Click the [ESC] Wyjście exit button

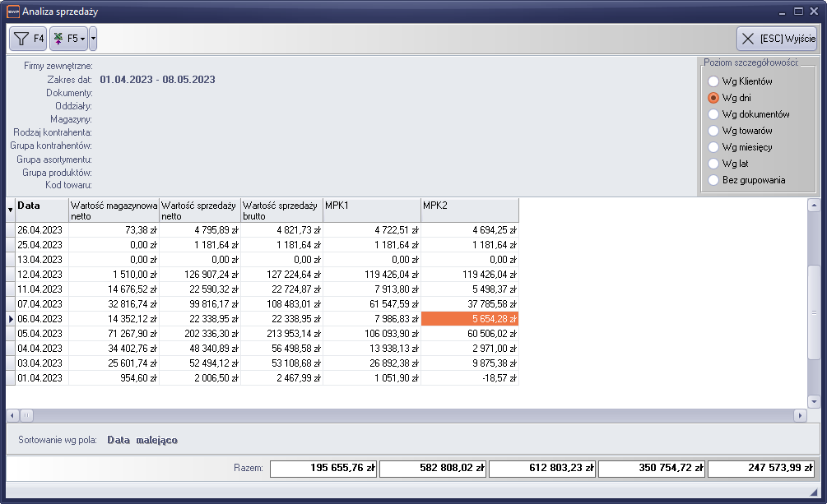pyautogui.click(x=776, y=39)
